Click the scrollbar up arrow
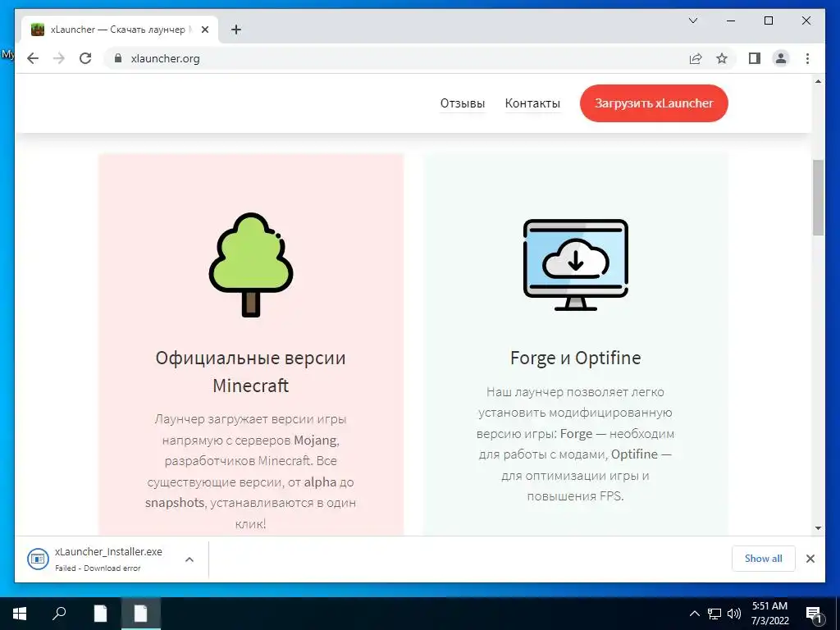The width and height of the screenshot is (840, 630). coord(818,81)
